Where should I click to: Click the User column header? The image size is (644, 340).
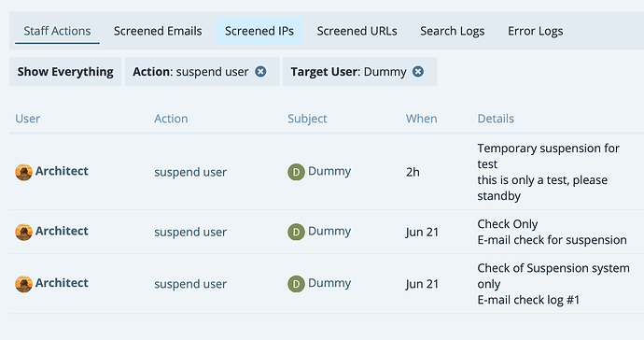pos(27,119)
